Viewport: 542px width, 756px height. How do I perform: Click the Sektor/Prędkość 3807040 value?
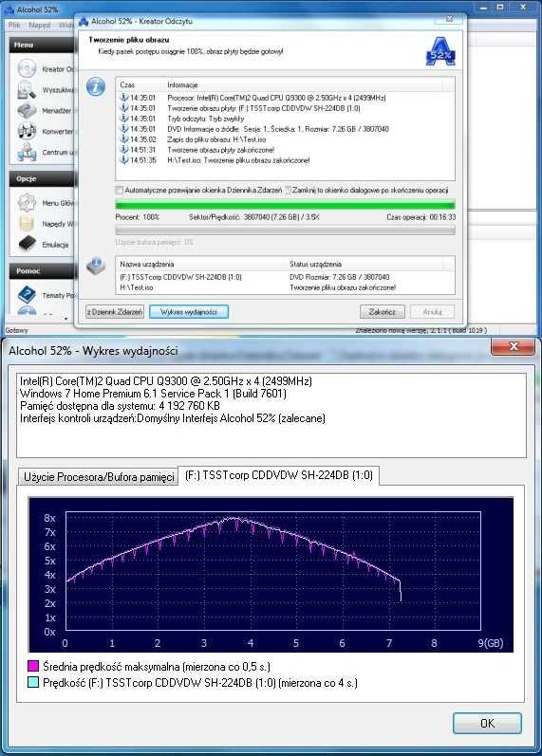[281, 217]
